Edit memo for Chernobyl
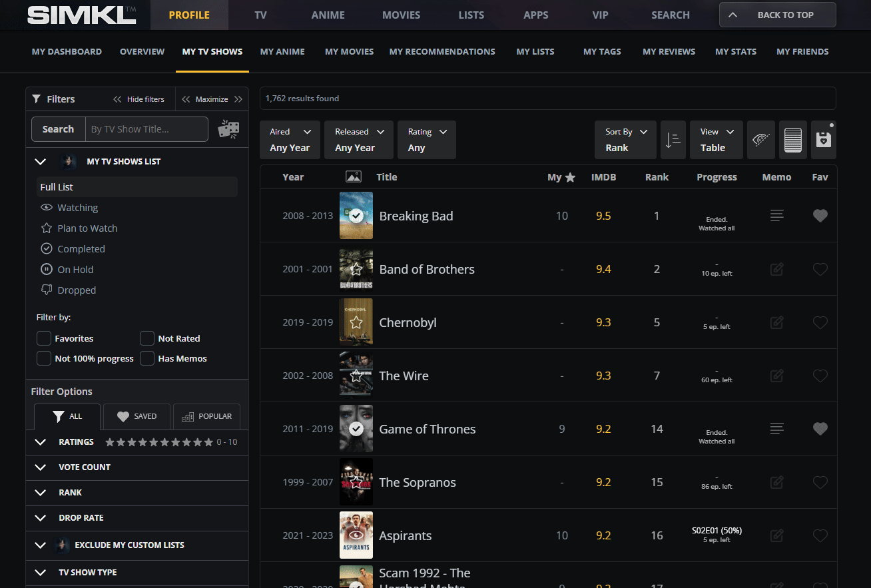Screen dimensions: 871x588 click(x=776, y=322)
